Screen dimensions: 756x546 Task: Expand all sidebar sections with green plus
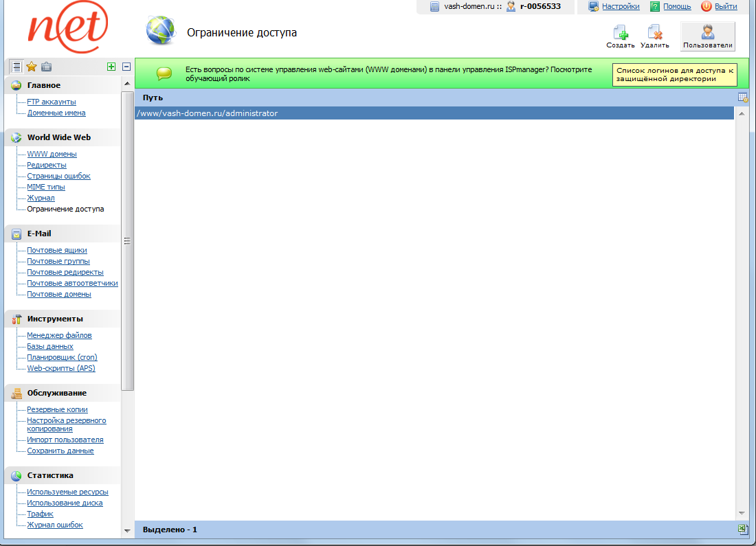[x=111, y=67]
